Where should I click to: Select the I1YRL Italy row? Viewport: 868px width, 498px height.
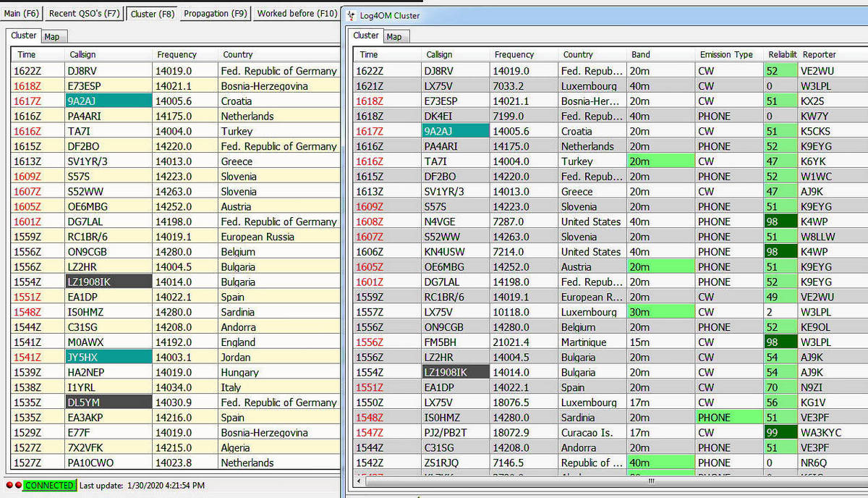click(x=175, y=387)
